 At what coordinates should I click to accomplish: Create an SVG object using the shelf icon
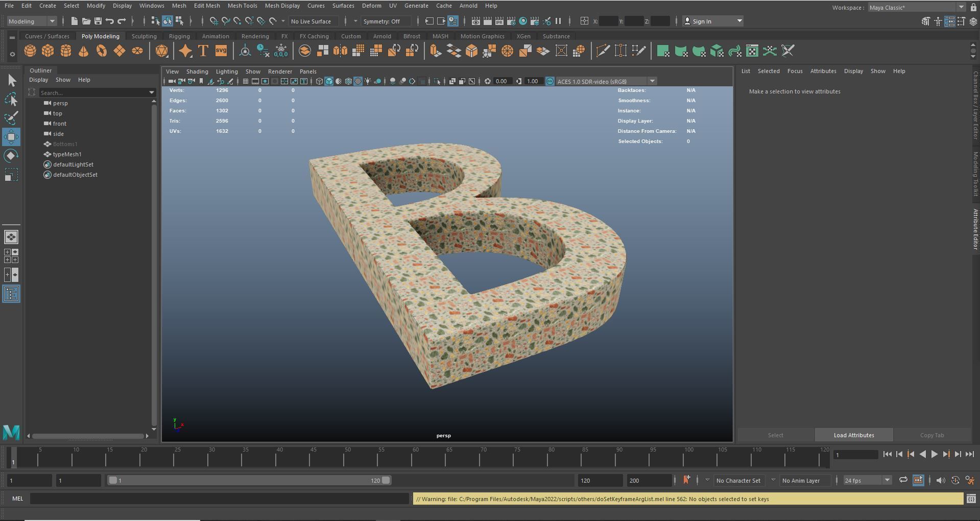pos(221,51)
